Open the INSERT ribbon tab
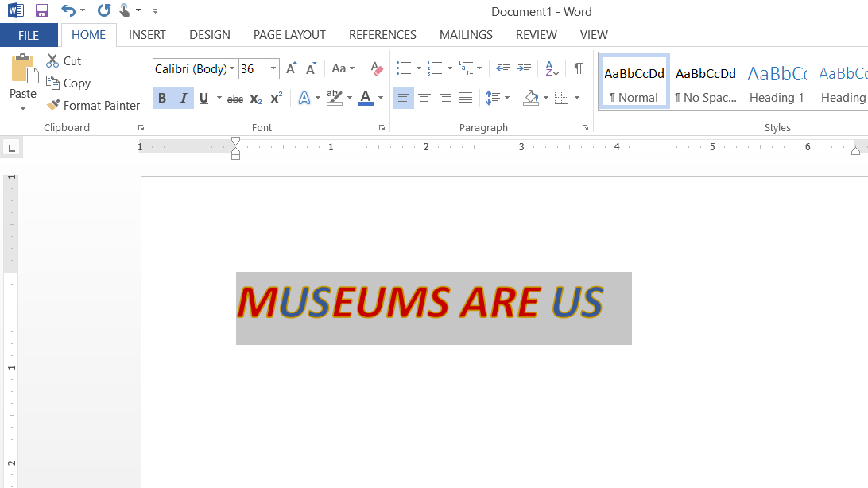The image size is (868, 488). coord(147,35)
